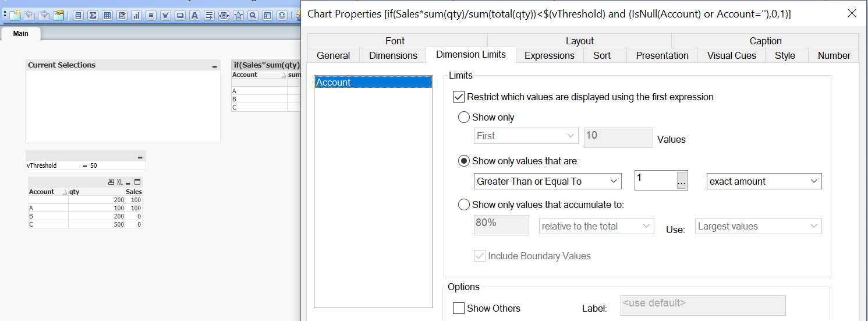The width and height of the screenshot is (868, 321).
Task: Open the Greater Than or Equal To dropdown
Action: 548,181
